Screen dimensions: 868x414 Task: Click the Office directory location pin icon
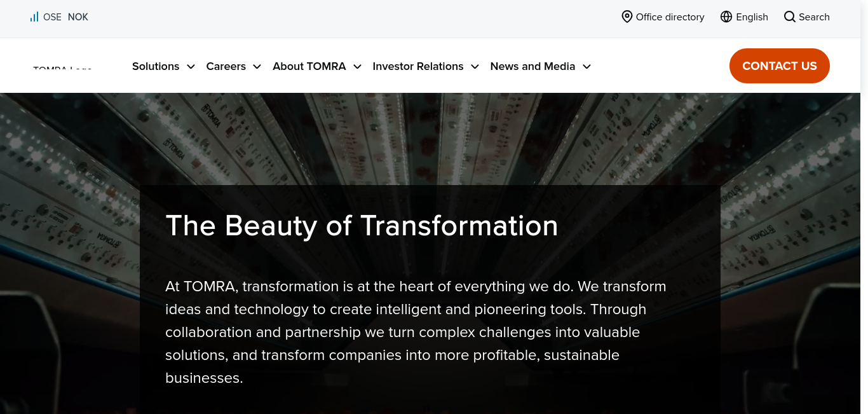point(627,17)
